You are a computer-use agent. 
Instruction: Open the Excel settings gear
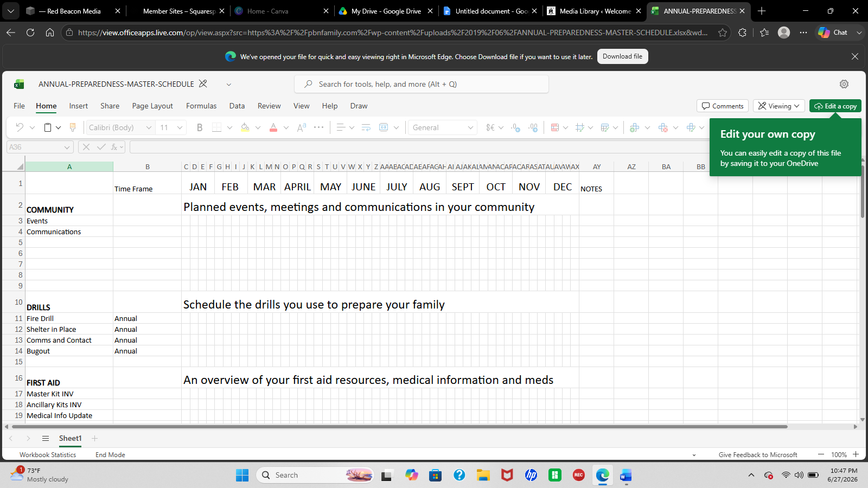pos(844,84)
